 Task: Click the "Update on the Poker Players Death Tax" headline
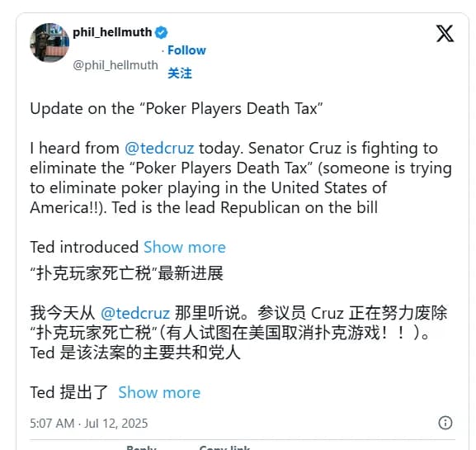coord(177,108)
